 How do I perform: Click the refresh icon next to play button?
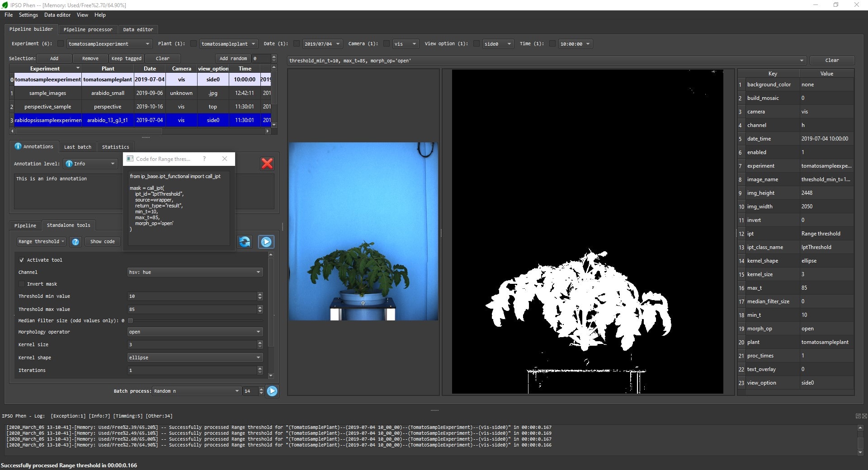[x=244, y=242]
